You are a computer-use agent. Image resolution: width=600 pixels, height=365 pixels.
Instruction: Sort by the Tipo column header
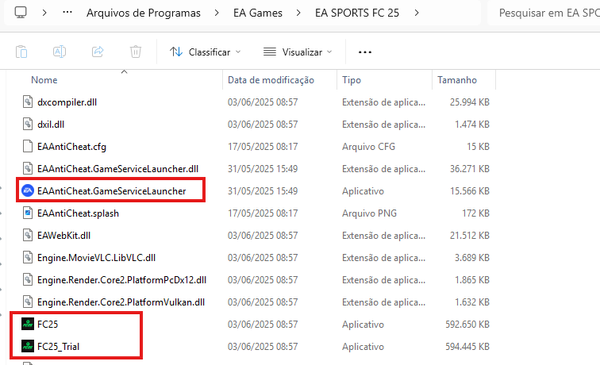point(351,80)
